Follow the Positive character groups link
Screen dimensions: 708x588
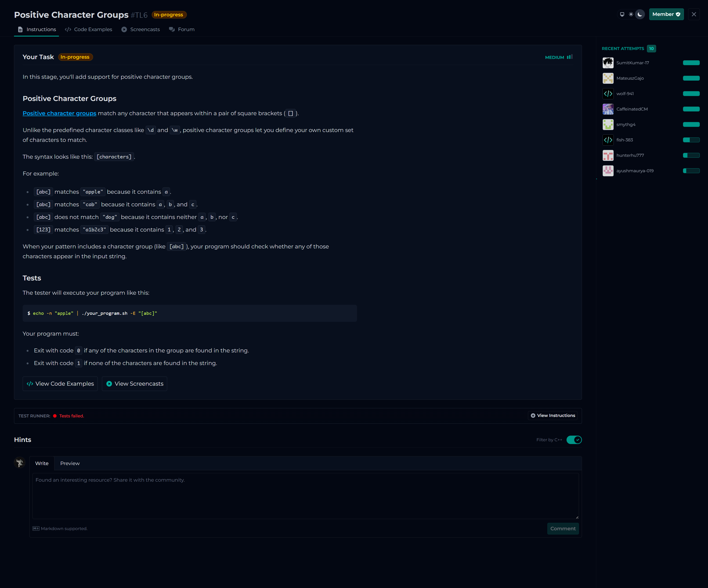59,113
